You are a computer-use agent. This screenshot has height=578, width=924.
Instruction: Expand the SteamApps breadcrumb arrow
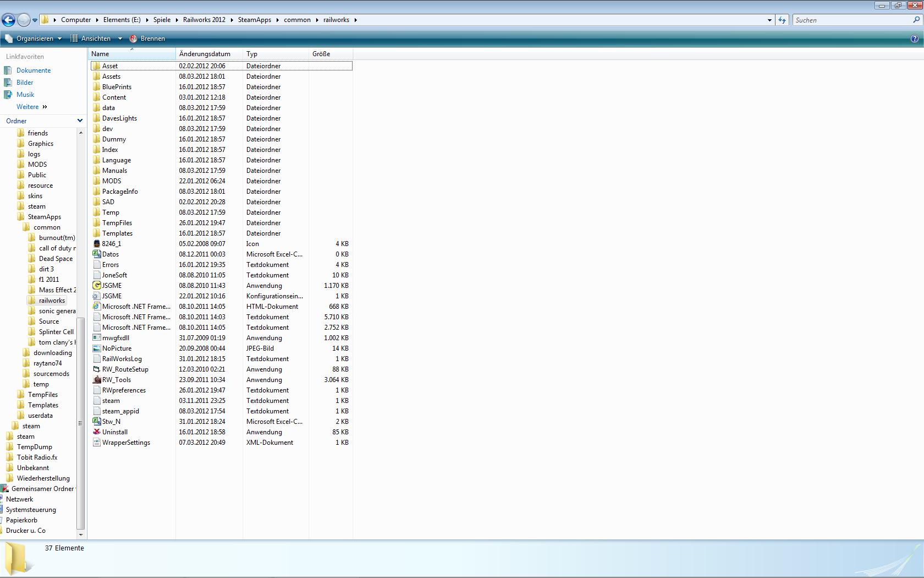pos(278,20)
